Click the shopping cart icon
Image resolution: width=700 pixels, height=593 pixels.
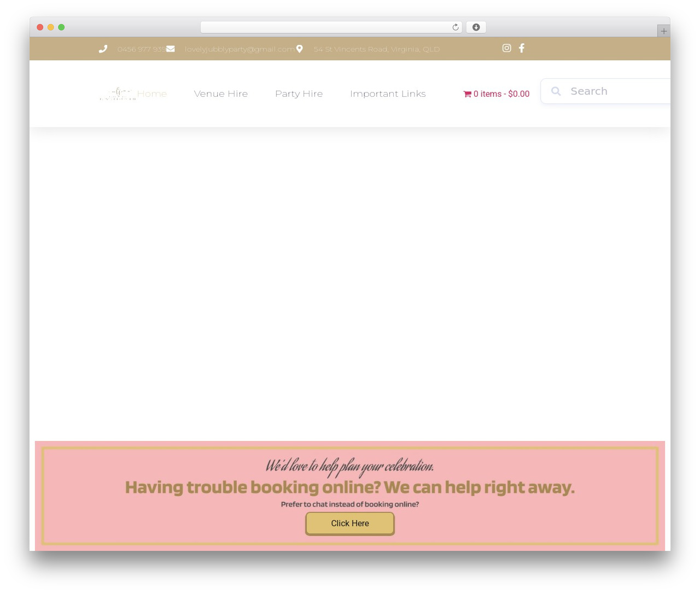468,94
